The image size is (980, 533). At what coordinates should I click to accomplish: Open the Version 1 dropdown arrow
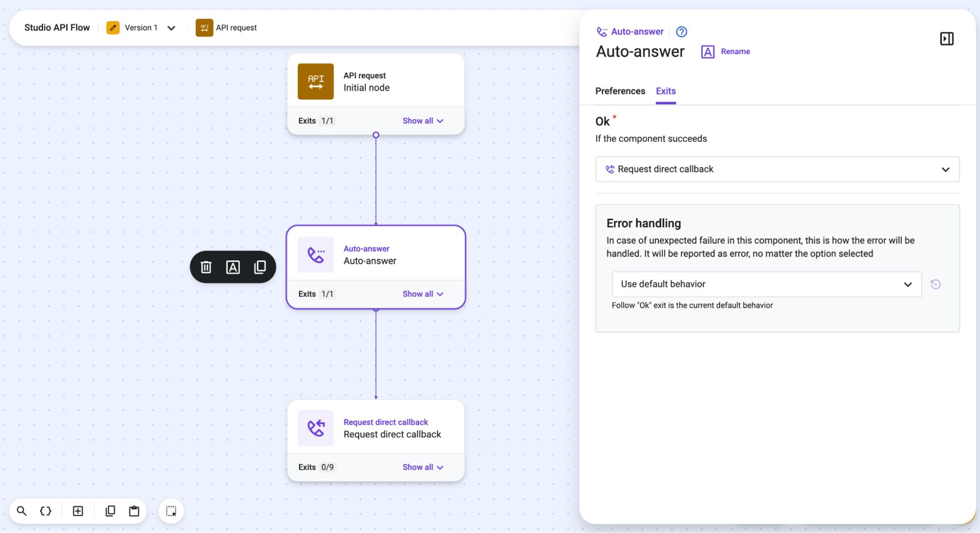coord(171,28)
